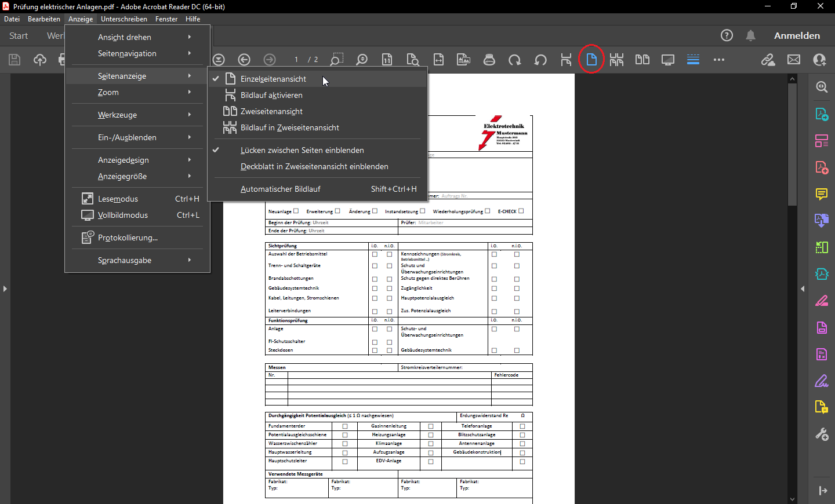Click the vertical scrollbar thumb
Screen dimensions: 835x504
point(792,145)
